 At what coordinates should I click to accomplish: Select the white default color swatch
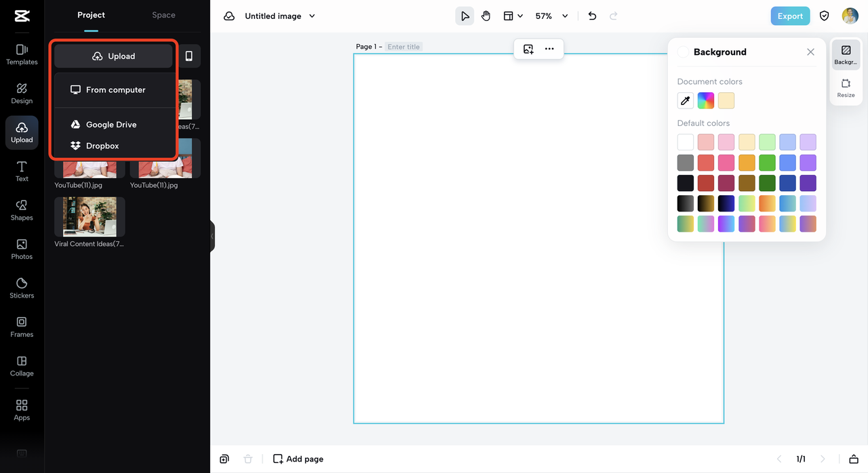pos(686,142)
